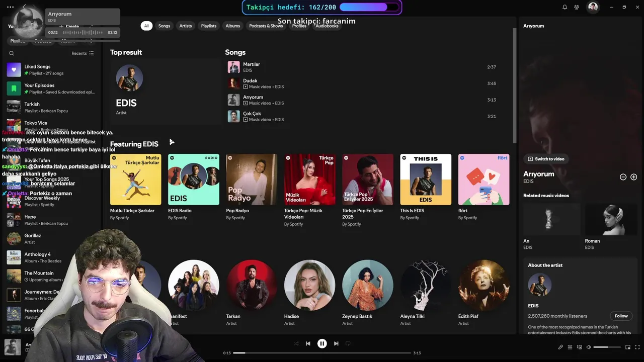Open the notifications bell icon

pyautogui.click(x=565, y=7)
